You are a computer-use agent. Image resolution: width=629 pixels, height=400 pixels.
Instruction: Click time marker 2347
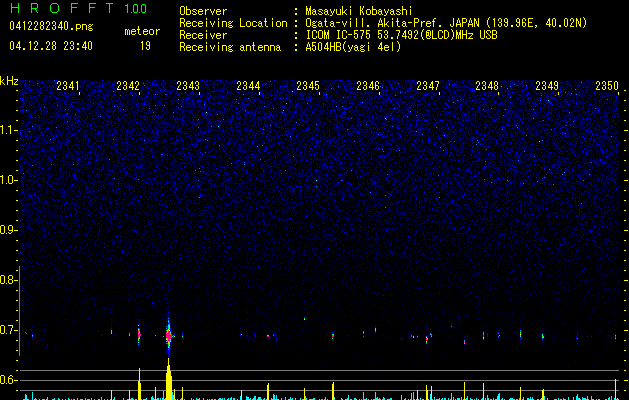428,85
